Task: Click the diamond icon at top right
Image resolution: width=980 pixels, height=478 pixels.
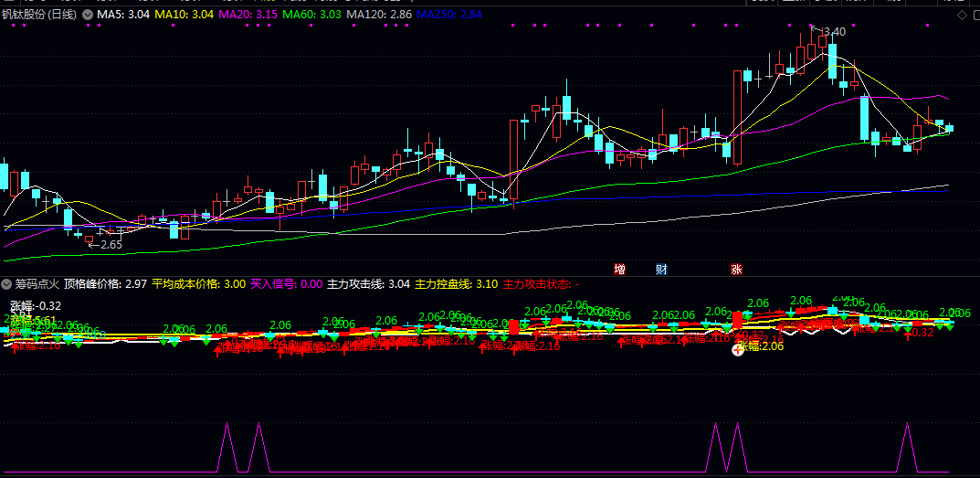Action: [x=960, y=16]
